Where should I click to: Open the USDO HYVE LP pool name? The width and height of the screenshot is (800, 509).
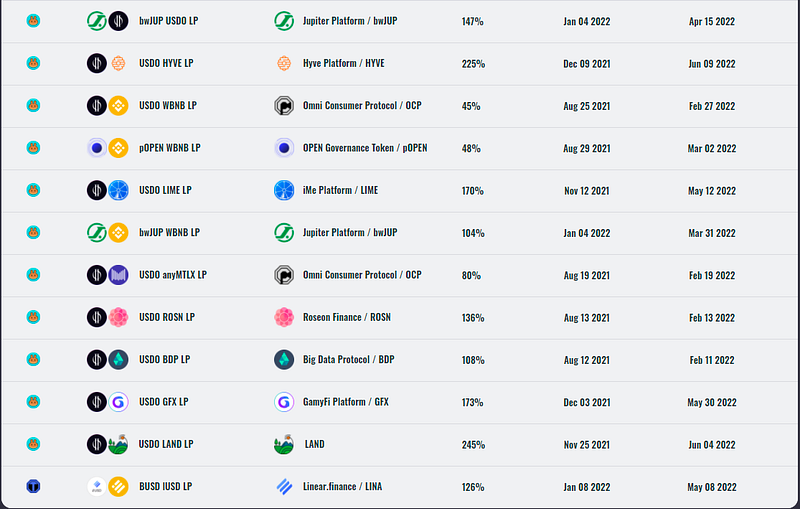(166, 63)
